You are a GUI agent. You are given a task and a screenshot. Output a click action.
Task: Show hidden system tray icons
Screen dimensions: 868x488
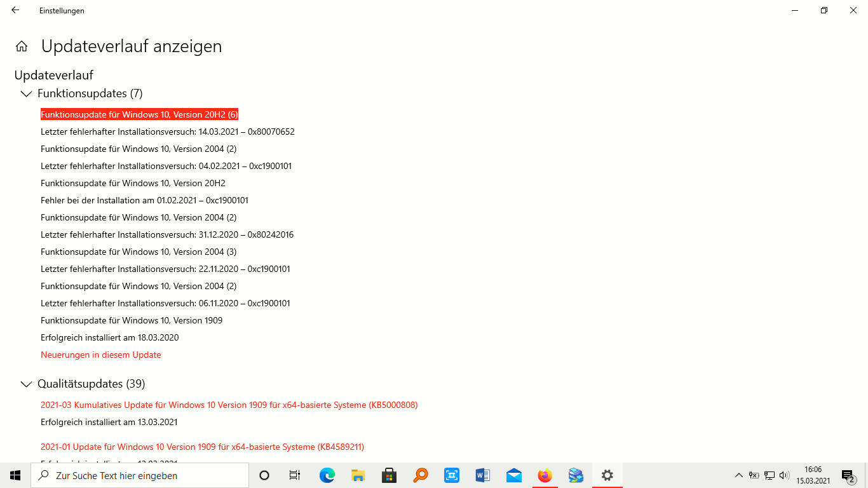point(738,475)
